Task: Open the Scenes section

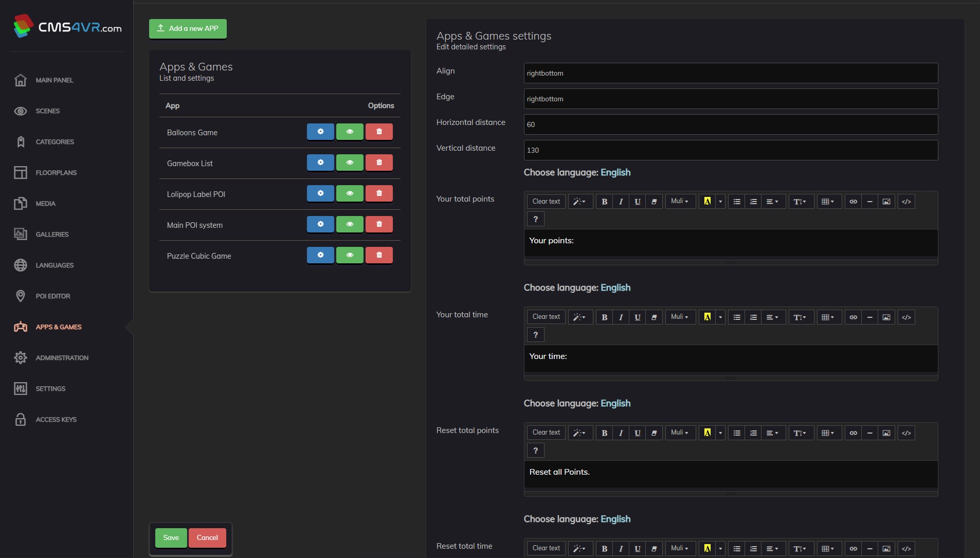Action: point(48,111)
